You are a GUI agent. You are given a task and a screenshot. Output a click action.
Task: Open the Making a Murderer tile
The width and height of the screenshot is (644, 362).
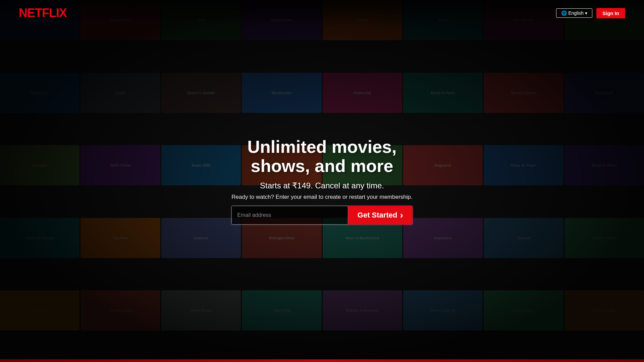click(362, 310)
